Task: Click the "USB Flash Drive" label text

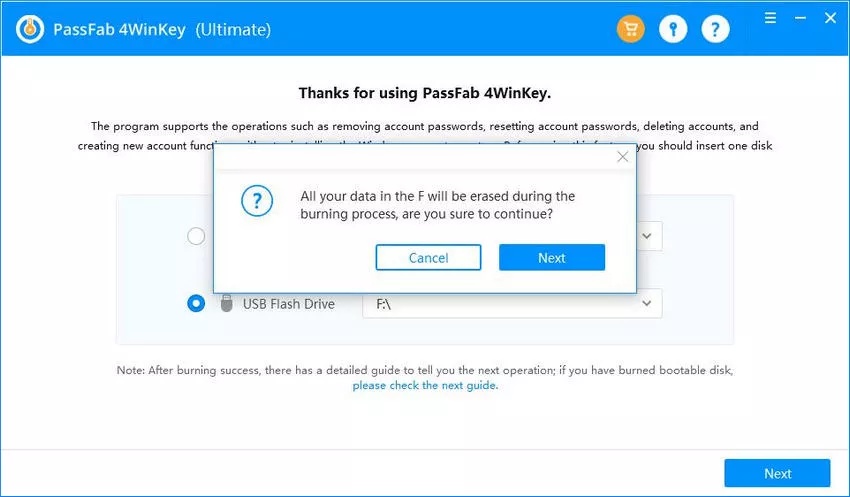Action: (289, 304)
